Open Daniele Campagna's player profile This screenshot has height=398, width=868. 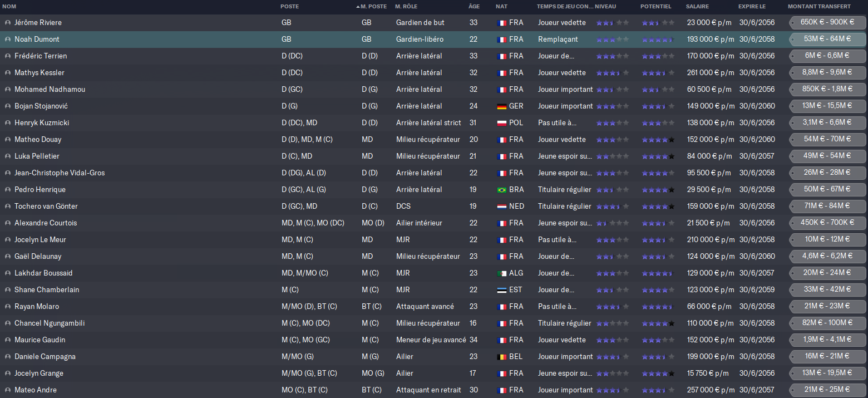coord(45,357)
